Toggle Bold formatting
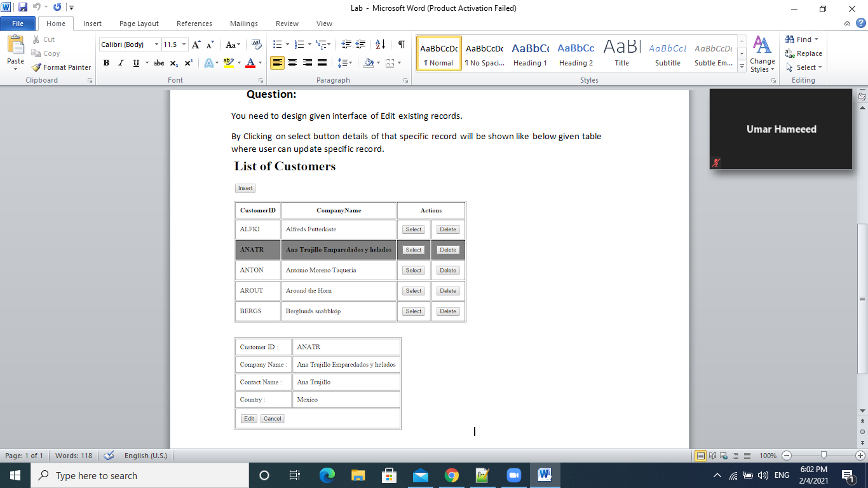This screenshot has width=868, height=488. click(x=106, y=63)
